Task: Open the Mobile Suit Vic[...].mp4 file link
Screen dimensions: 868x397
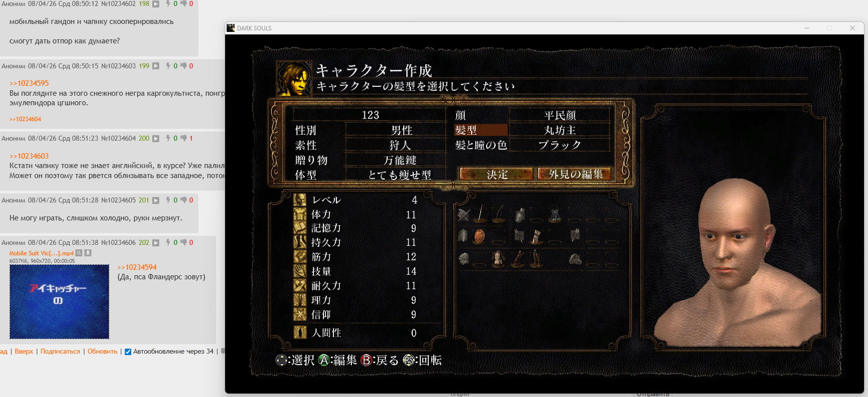Action: (41, 253)
